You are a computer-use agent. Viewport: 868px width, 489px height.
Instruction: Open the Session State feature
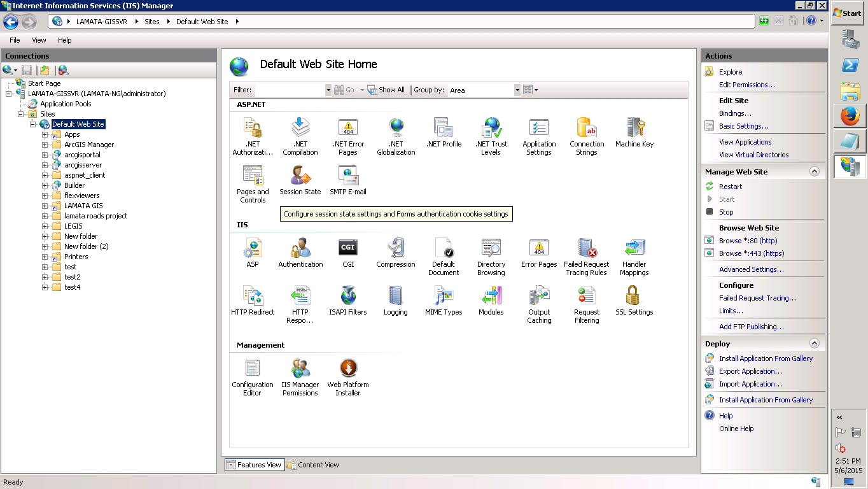pos(300,180)
